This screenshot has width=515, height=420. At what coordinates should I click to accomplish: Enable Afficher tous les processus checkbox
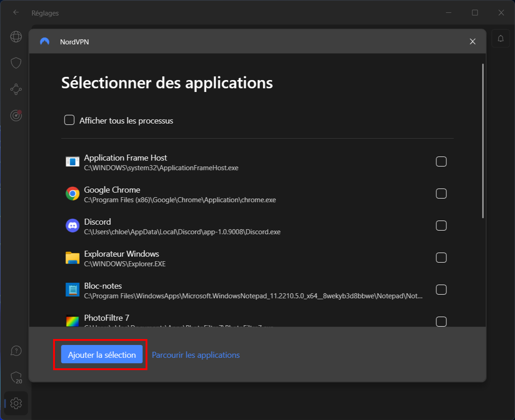pos(69,120)
